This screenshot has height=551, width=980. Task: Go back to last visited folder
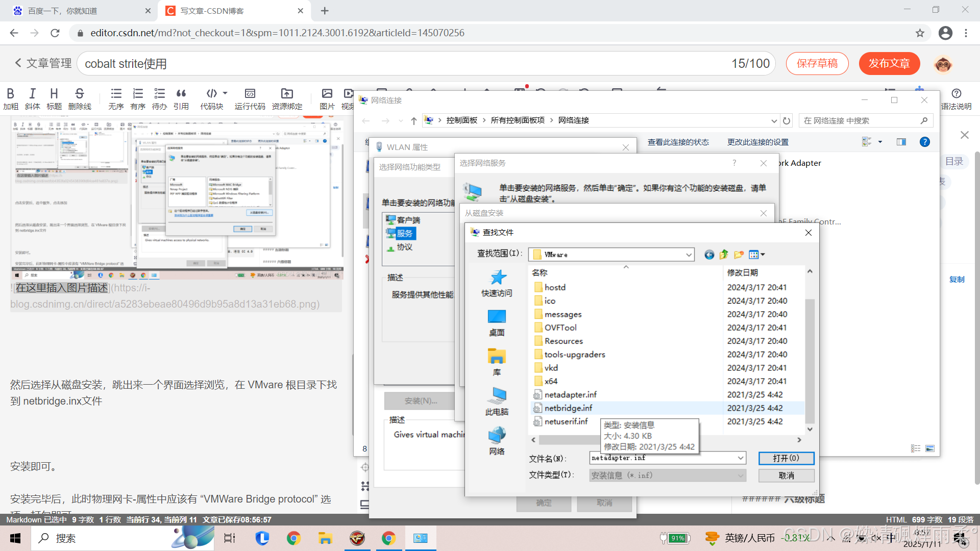tap(709, 255)
